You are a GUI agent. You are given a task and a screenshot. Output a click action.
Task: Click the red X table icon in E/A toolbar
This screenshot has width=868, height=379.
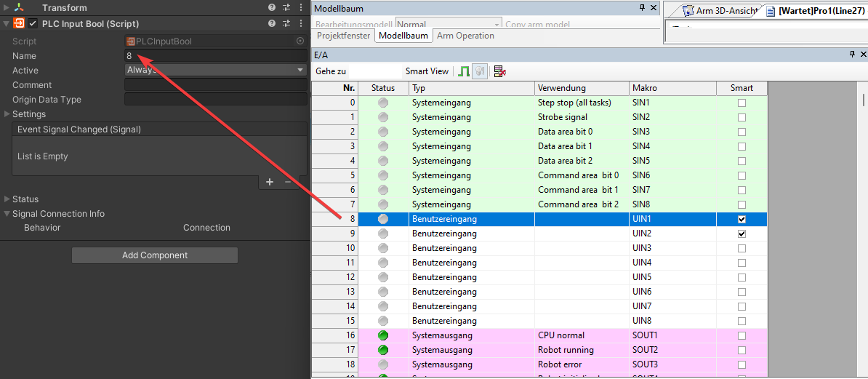[x=499, y=71]
